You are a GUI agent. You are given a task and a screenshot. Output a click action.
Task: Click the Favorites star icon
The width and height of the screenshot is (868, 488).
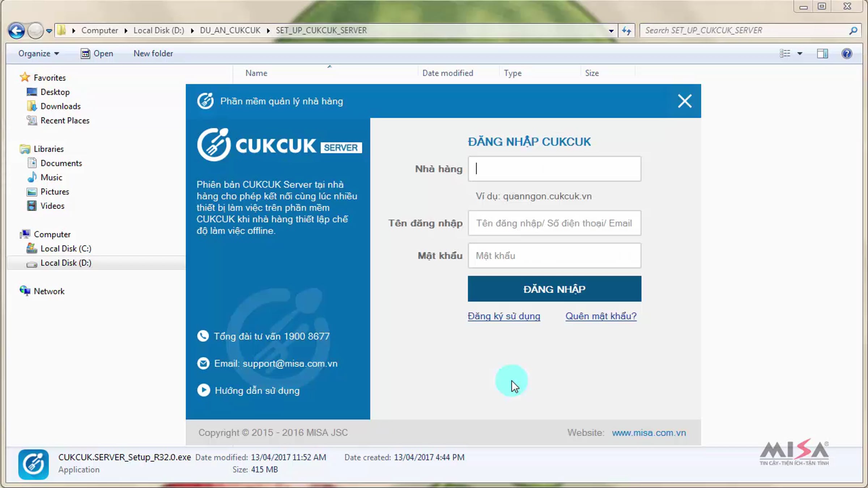(x=25, y=77)
